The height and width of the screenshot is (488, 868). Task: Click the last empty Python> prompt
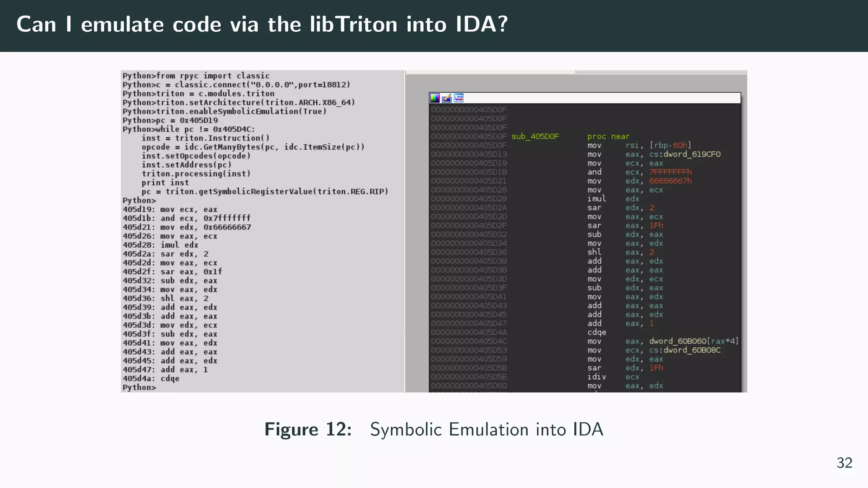pos(139,388)
